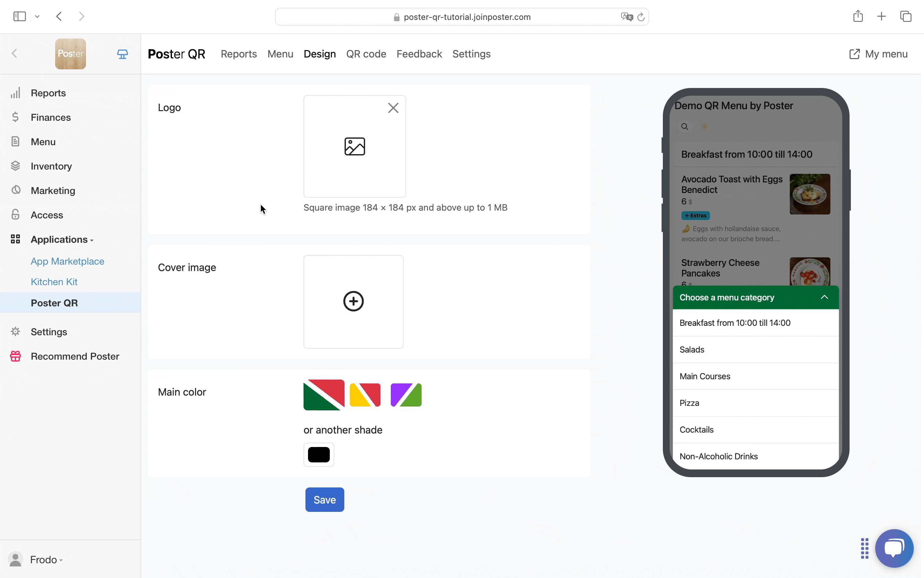Open the Safari share icon
Viewport: 924px width, 578px height.
pyautogui.click(x=858, y=16)
